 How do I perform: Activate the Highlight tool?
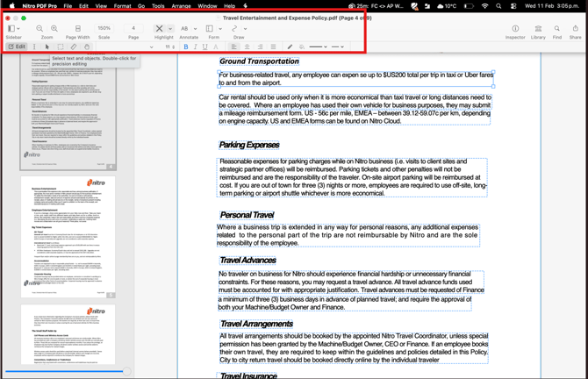pos(159,28)
